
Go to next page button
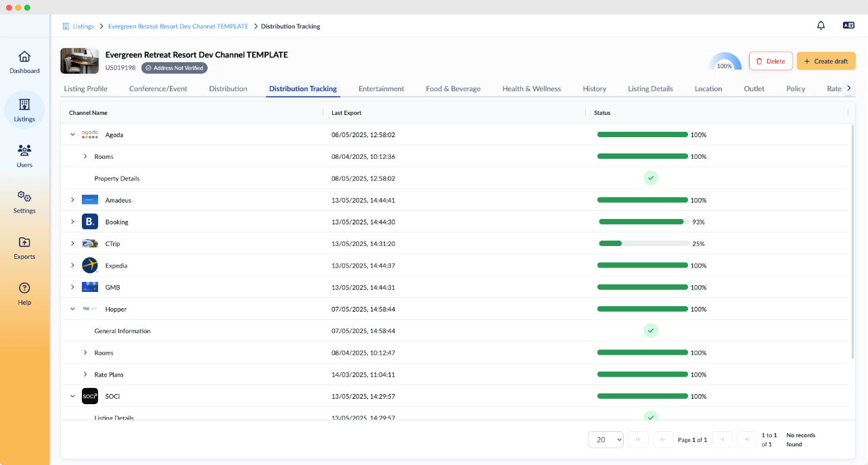tap(722, 439)
